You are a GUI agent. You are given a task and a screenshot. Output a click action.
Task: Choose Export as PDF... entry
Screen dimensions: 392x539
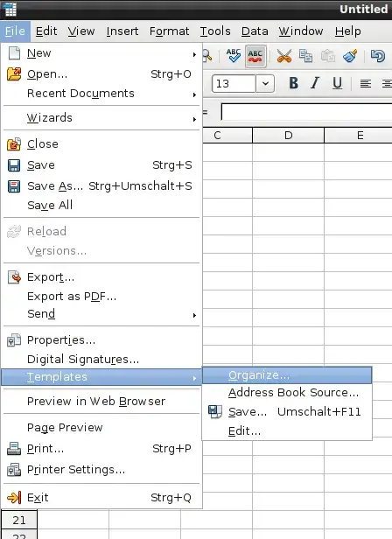click(x=101, y=297)
